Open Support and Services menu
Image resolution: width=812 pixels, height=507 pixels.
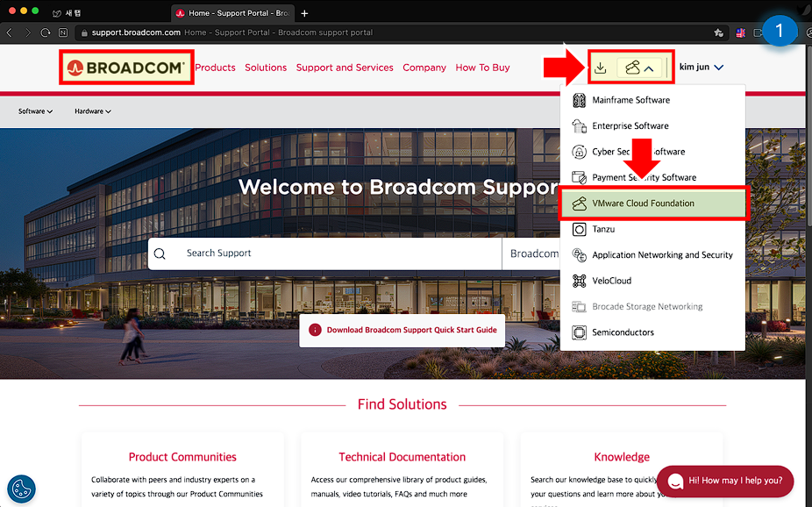click(x=345, y=68)
